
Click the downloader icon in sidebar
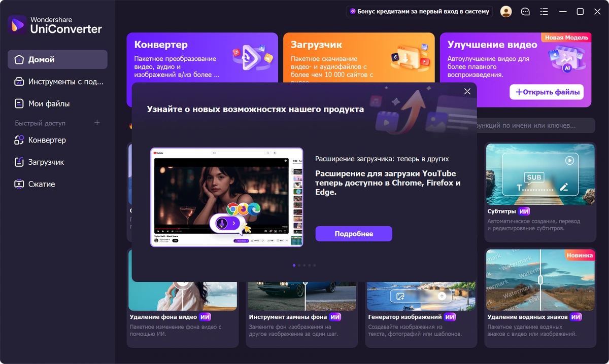tap(19, 162)
